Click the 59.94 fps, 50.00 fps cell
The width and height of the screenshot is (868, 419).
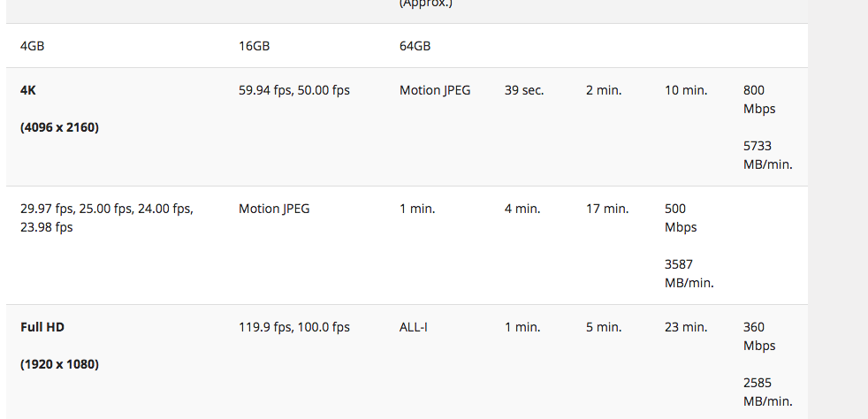click(x=293, y=90)
